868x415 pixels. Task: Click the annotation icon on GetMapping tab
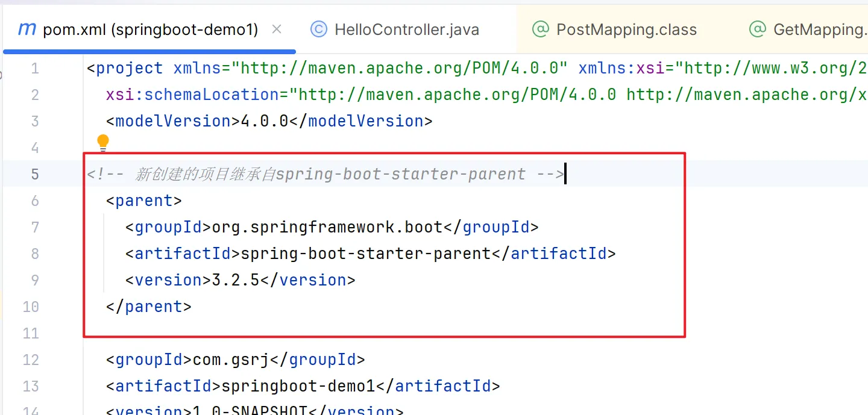click(757, 28)
